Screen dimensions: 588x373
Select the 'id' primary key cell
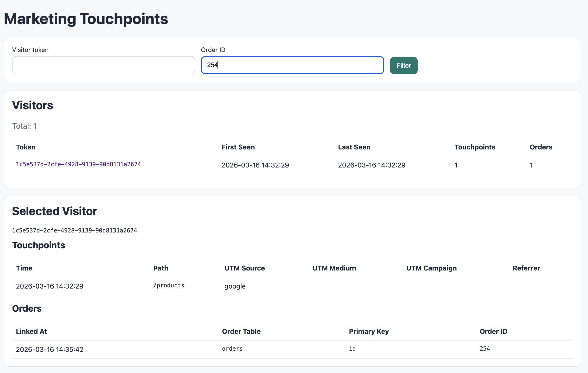coord(352,348)
